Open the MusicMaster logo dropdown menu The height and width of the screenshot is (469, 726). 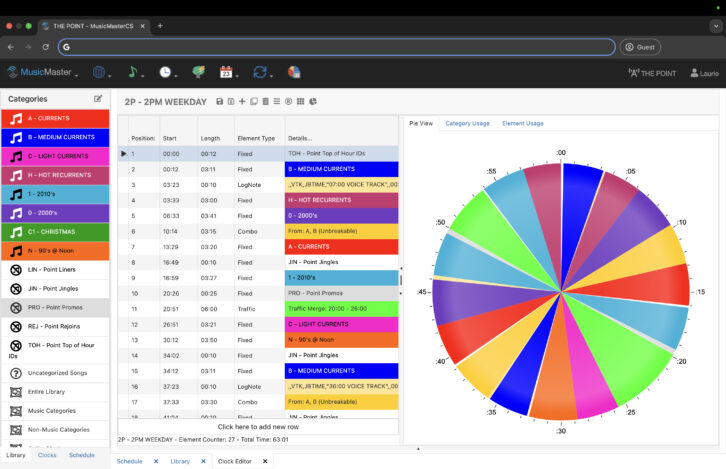pos(43,72)
